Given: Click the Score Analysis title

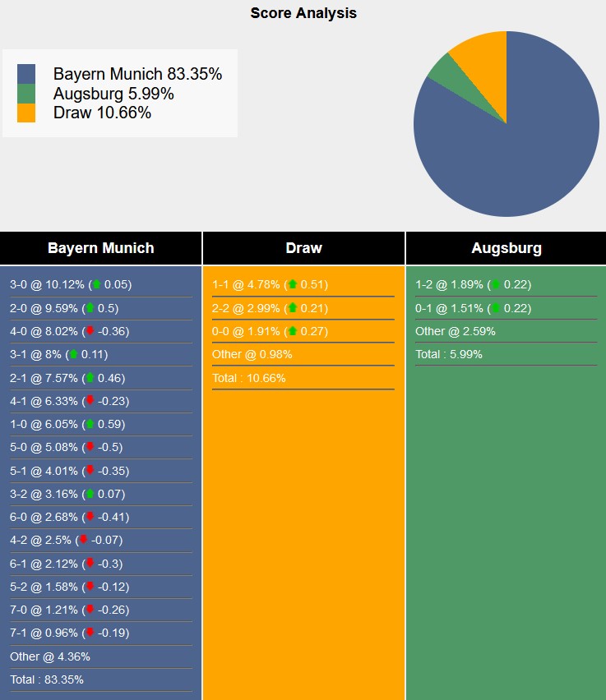Looking at the screenshot, I should coord(303,13).
